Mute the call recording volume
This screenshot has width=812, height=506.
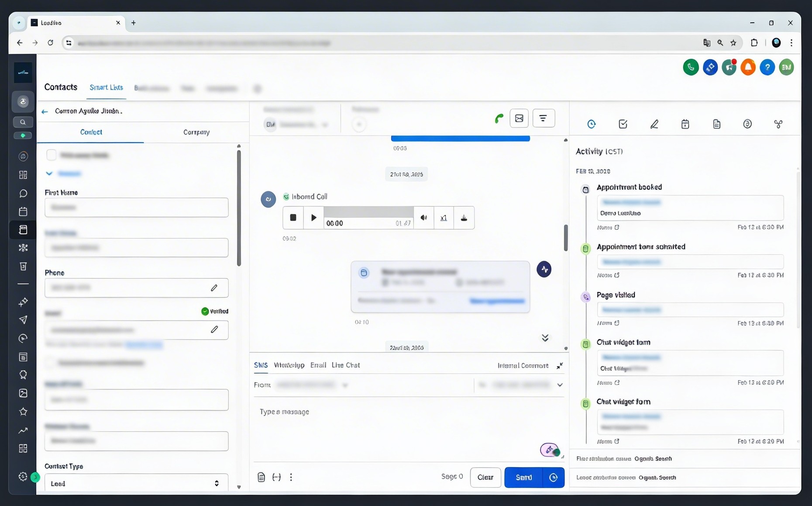(x=424, y=218)
